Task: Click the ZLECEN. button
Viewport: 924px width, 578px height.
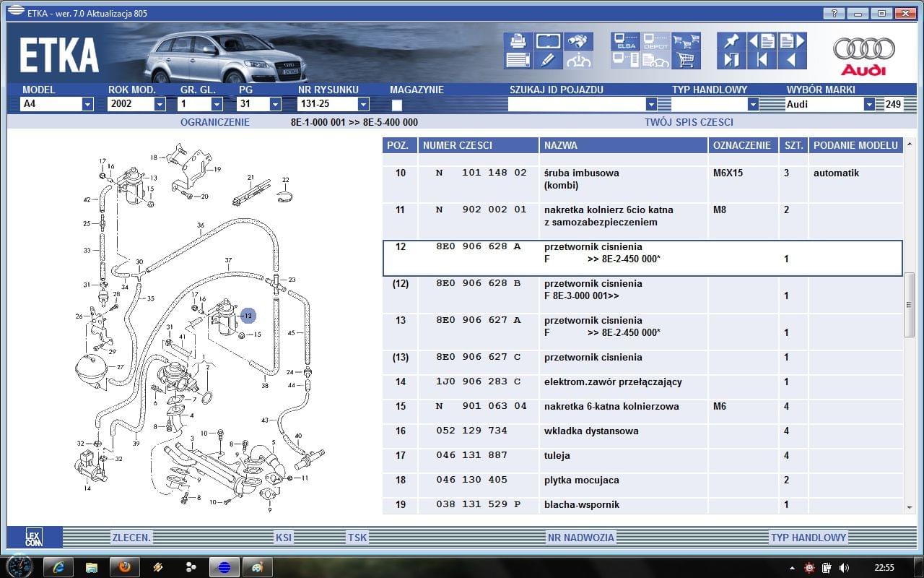Action: pos(131,538)
